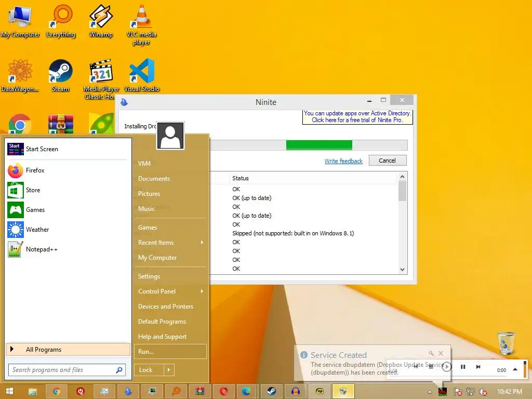Pause playback in media popup
The image size is (532, 399).
click(x=463, y=367)
